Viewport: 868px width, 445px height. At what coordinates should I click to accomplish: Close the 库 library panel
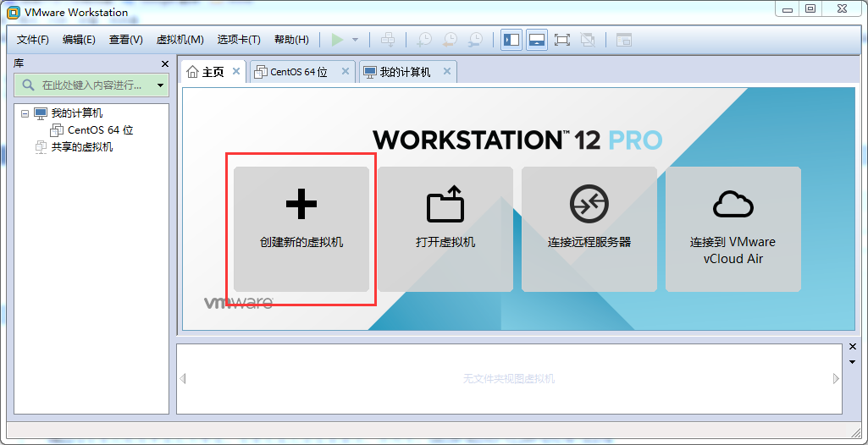[x=165, y=64]
